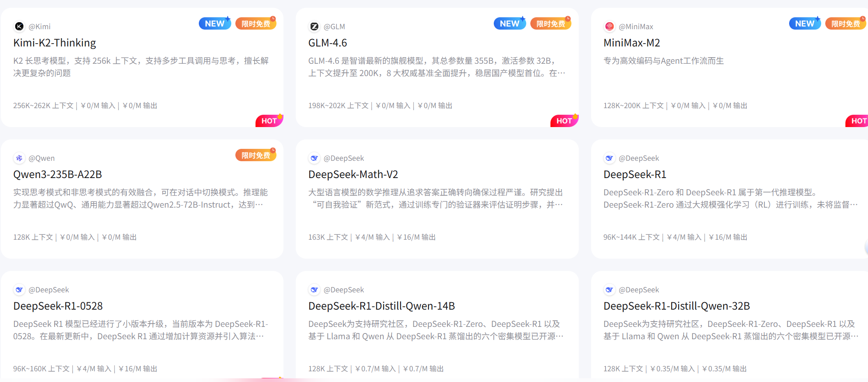868x382 pixels.
Task: Open the MiniMax-M2 model title
Action: [x=632, y=43]
